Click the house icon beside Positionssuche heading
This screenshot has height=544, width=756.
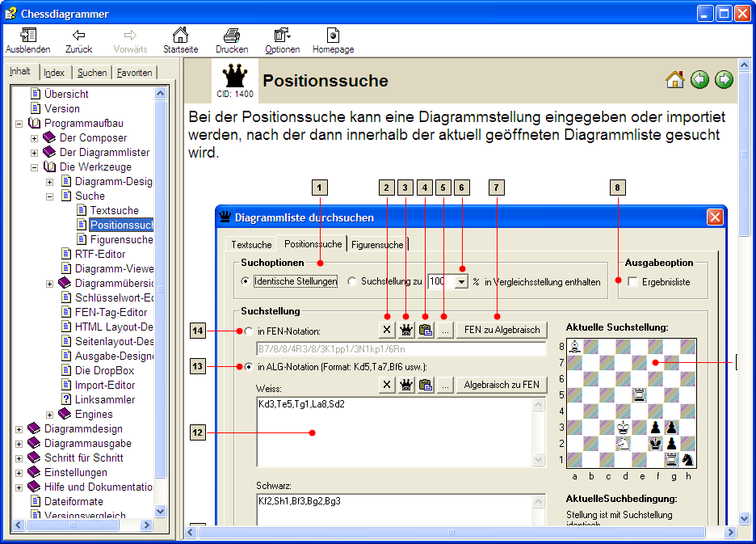(674, 79)
